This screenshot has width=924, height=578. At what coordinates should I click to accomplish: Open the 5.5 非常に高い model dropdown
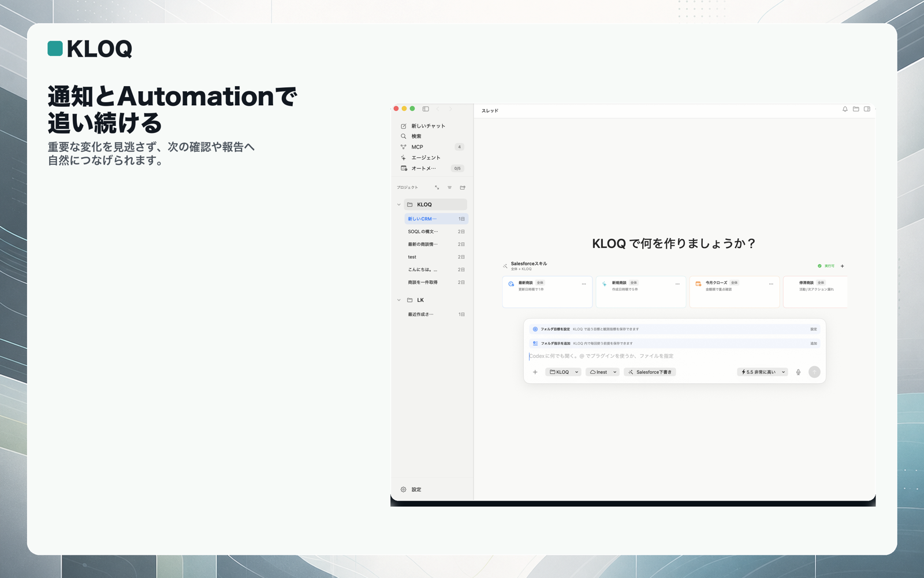tap(763, 372)
